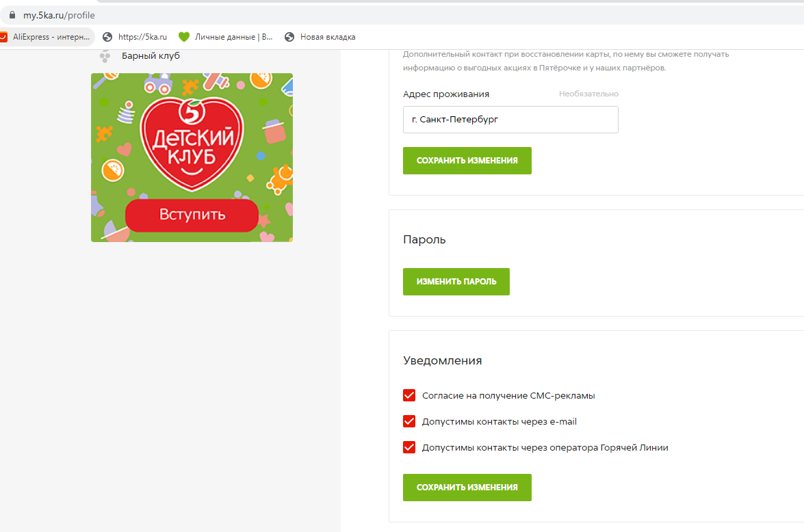804x532 pixels.
Task: Click the Детский клуб banner
Action: pyautogui.click(x=192, y=157)
